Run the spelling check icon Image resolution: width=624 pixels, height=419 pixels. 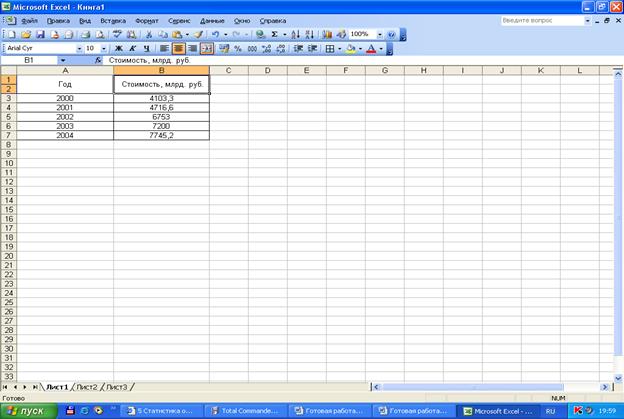(117, 35)
